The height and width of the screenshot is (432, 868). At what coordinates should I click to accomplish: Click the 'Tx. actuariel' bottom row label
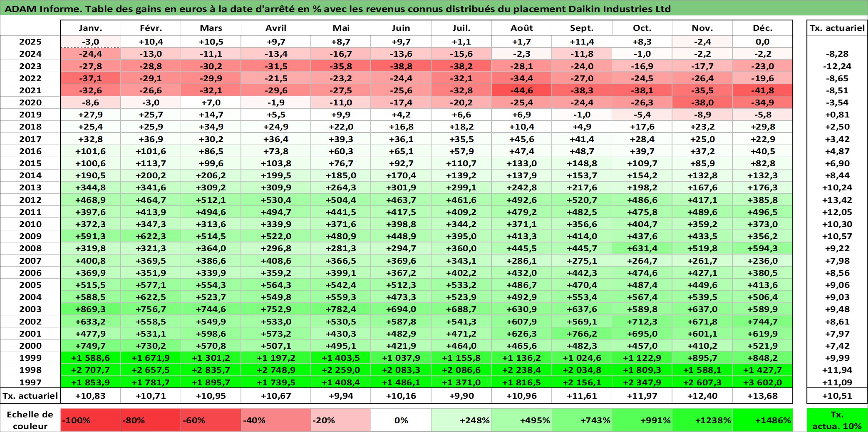[x=30, y=396]
